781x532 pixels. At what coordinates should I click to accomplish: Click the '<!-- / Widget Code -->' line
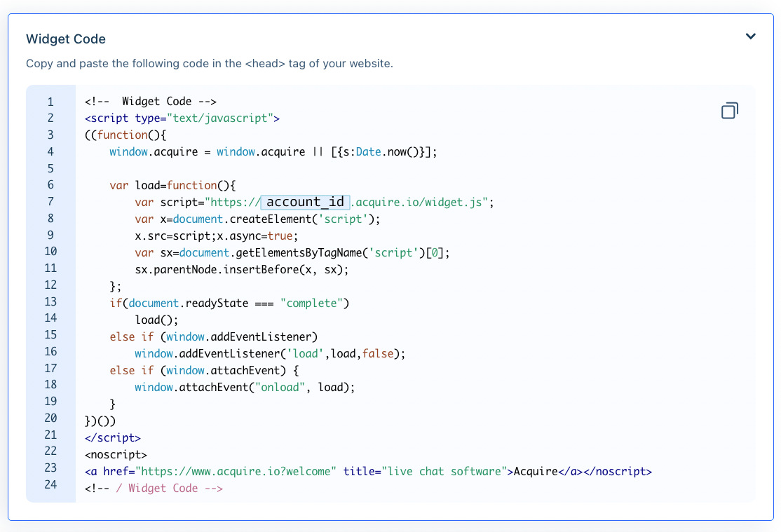coord(154,489)
